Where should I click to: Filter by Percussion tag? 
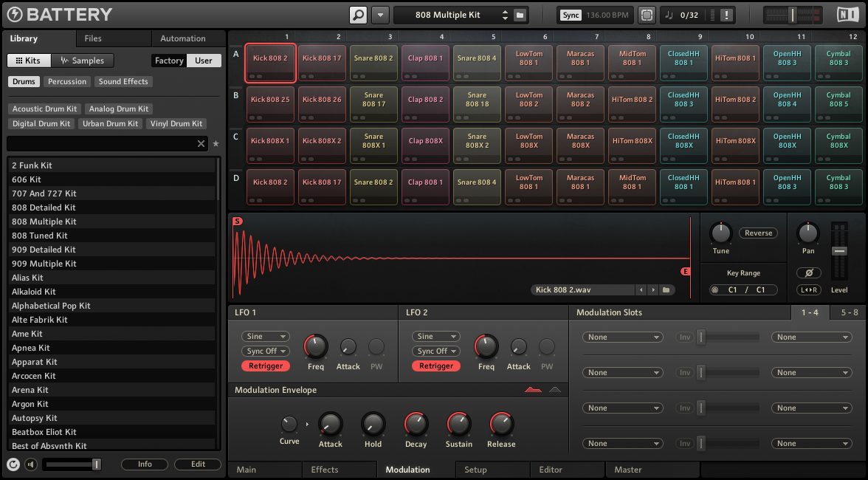pos(67,81)
